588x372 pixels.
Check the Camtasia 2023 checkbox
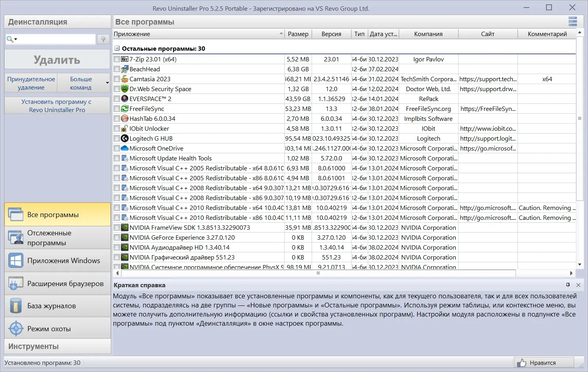coord(117,79)
